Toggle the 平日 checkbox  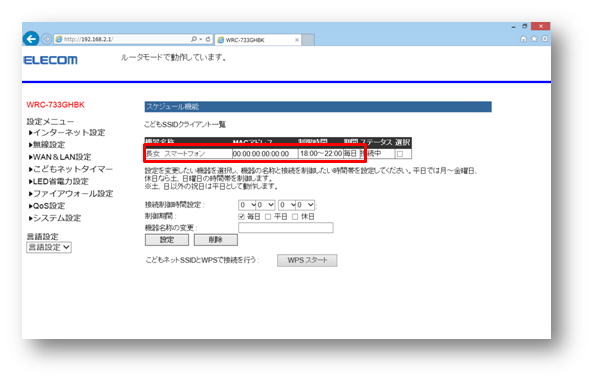click(x=268, y=217)
